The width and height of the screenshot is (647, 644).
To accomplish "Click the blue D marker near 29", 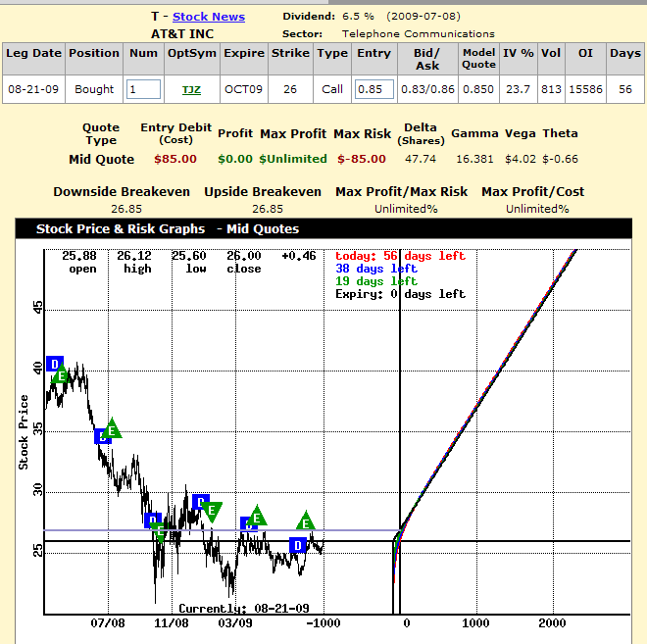I will click(199, 502).
